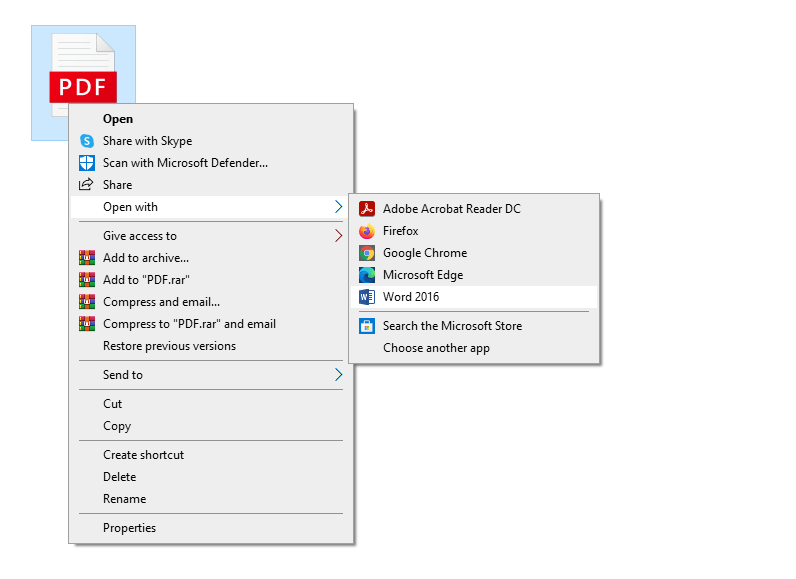Expand the Open with submenu arrow
Screen dimensions: 796x579
pos(339,207)
